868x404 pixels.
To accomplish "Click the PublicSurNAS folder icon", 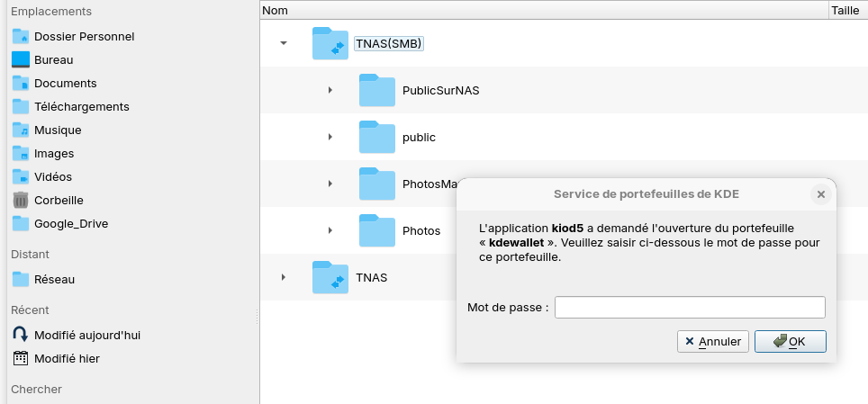I will click(377, 90).
